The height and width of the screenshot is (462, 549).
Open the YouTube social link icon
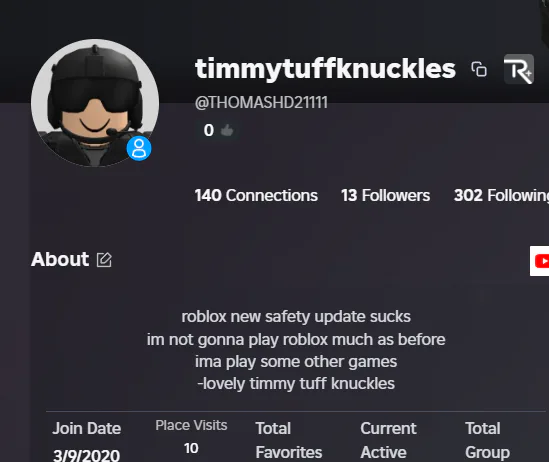pos(540,261)
